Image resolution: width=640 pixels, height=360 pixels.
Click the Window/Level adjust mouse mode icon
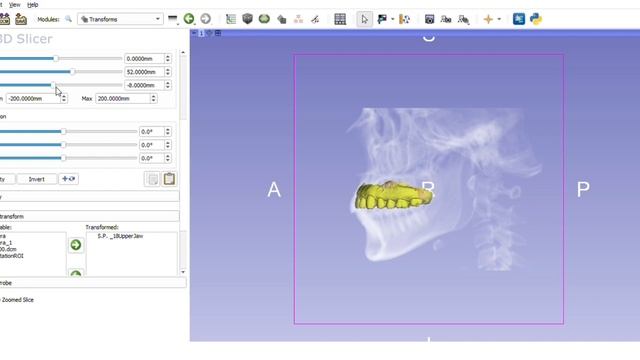coord(382,19)
